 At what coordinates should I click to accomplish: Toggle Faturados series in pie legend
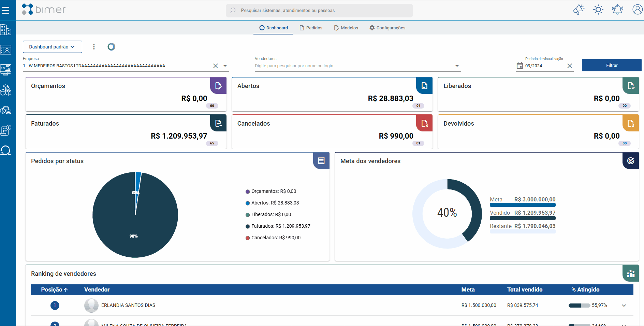[278, 226]
